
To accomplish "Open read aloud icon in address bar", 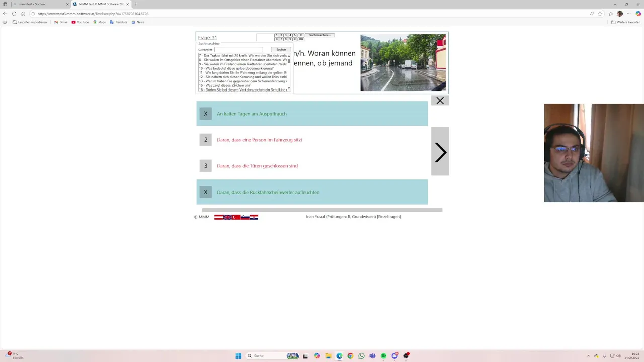I will pos(592,14).
